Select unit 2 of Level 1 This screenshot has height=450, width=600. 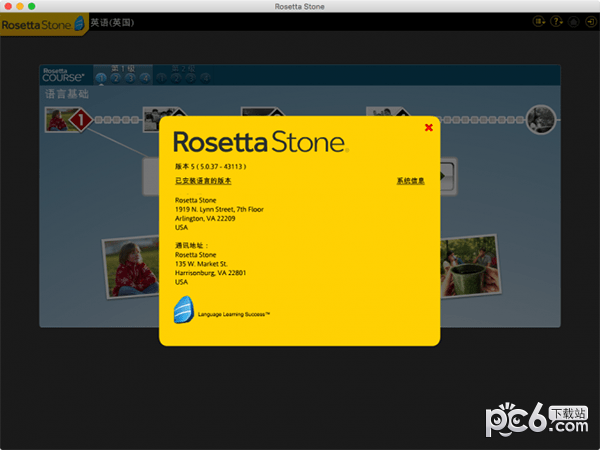click(116, 78)
